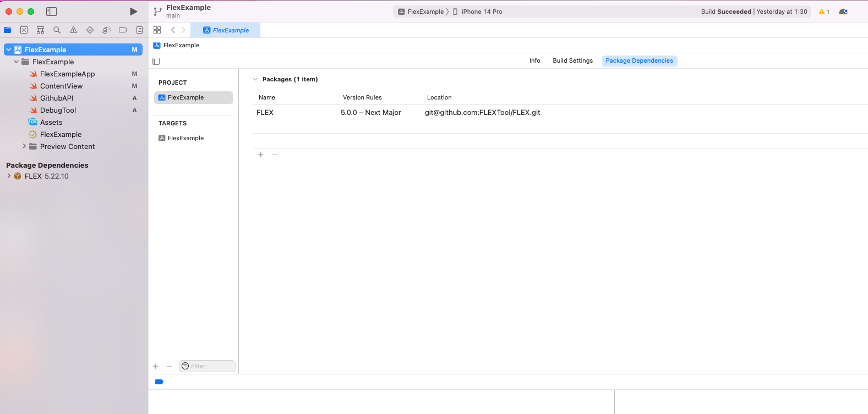This screenshot has height=414, width=868.
Task: Click the Build Succeeded status
Action: coord(754,12)
